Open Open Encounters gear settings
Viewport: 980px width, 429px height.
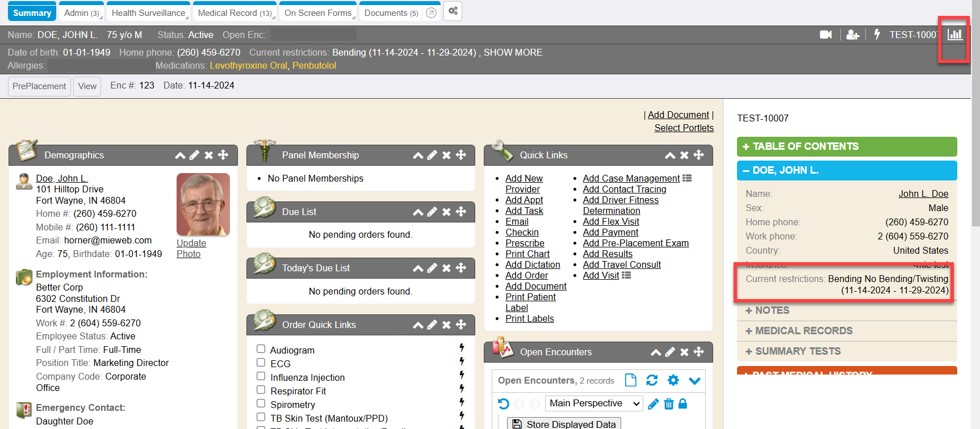673,380
